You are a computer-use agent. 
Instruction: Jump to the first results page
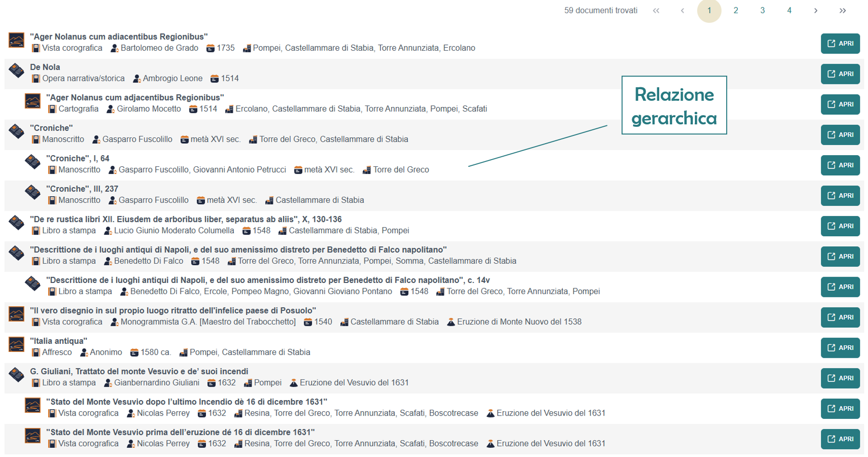(656, 11)
